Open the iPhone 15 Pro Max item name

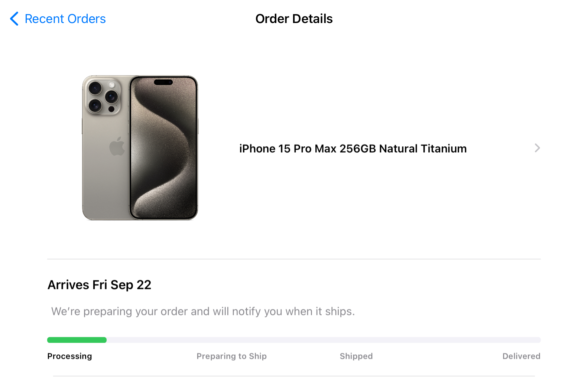click(x=353, y=149)
